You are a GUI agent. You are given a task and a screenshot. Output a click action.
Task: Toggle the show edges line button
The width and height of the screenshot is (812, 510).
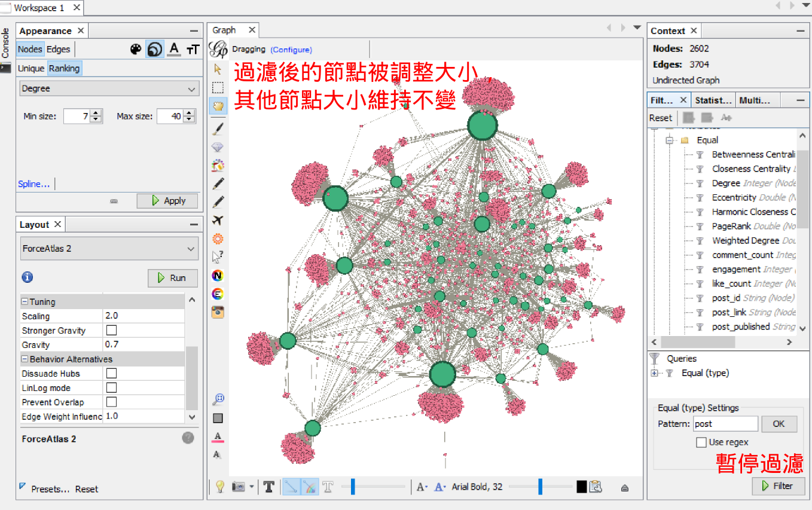coord(291,487)
